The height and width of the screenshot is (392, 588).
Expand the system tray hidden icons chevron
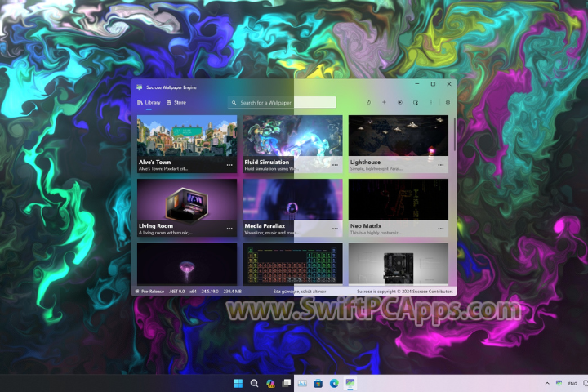tap(547, 383)
